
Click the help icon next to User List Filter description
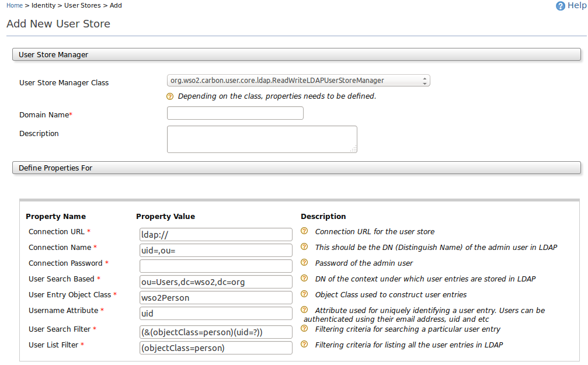point(304,345)
